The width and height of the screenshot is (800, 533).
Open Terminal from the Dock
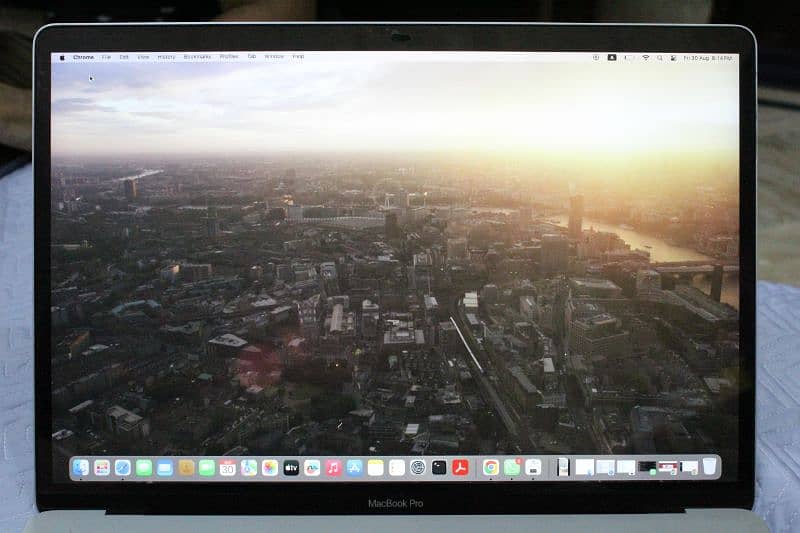click(x=439, y=467)
